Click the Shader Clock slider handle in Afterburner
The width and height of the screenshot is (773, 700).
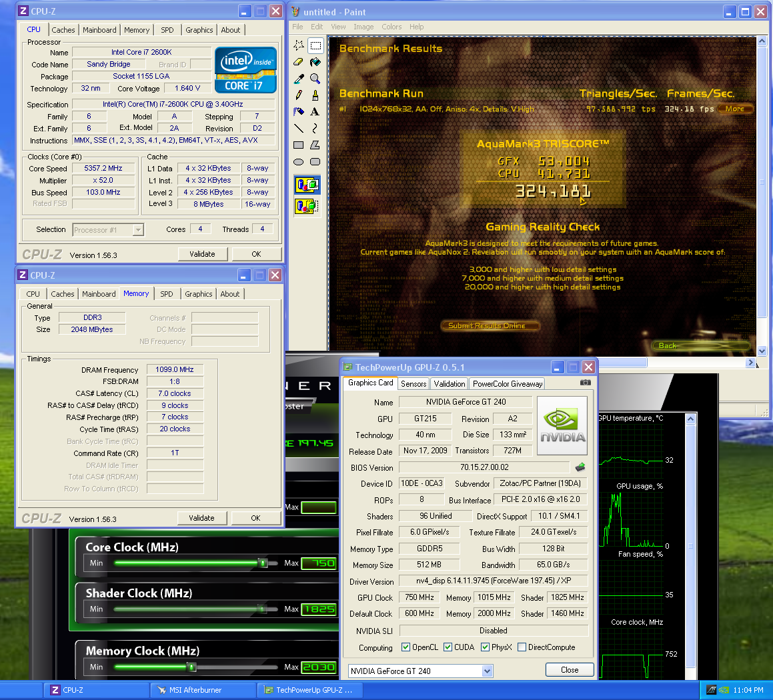262,609
